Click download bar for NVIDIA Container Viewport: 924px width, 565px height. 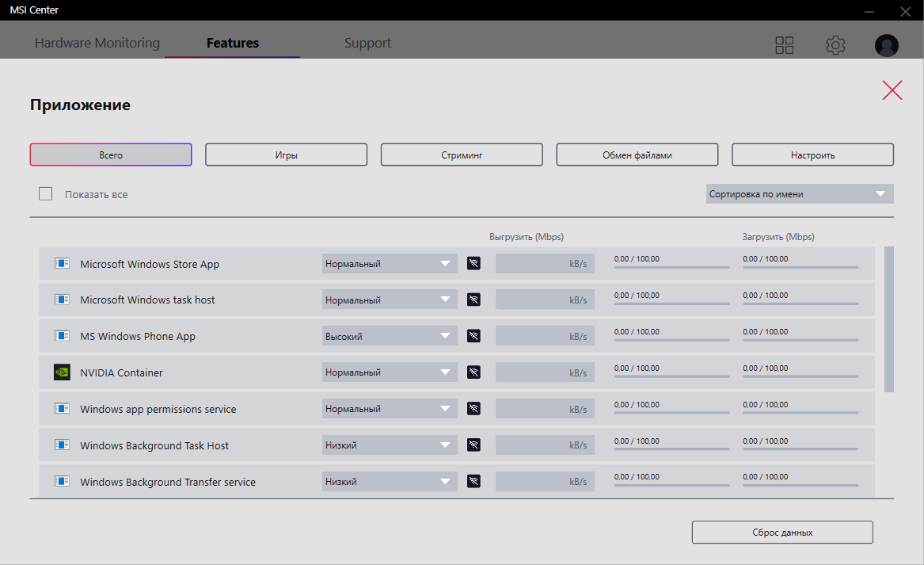coord(800,376)
